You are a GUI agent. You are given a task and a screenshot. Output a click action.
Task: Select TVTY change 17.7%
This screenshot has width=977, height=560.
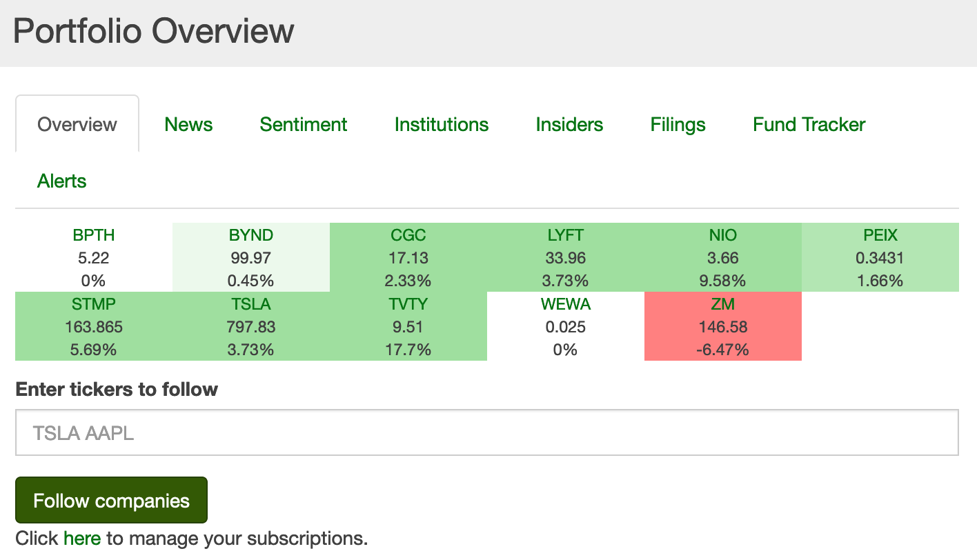click(x=408, y=350)
